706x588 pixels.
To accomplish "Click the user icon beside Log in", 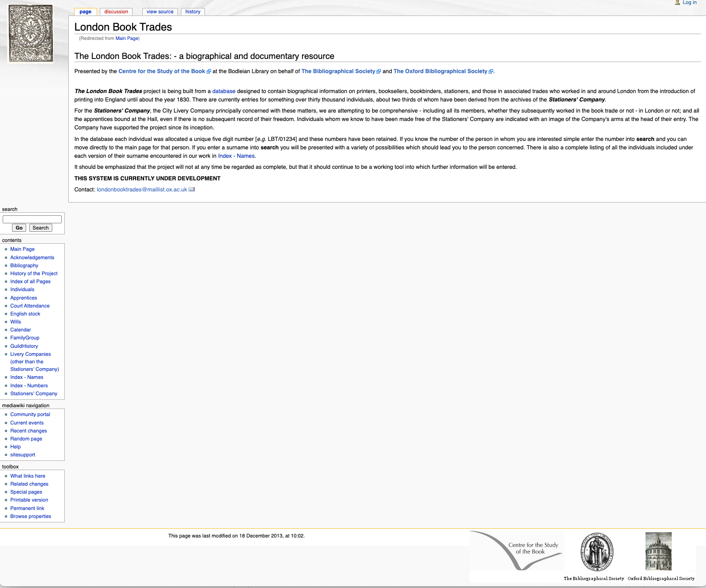I will (677, 3).
